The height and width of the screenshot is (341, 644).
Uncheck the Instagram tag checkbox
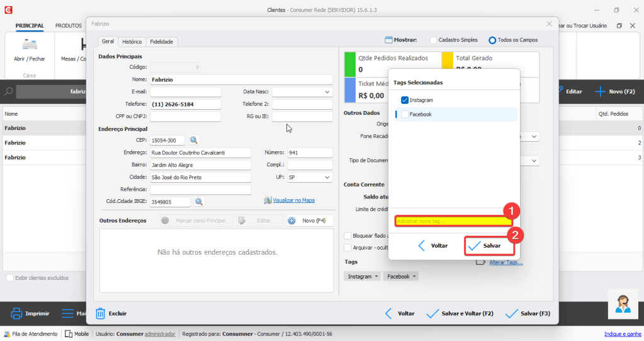[405, 100]
